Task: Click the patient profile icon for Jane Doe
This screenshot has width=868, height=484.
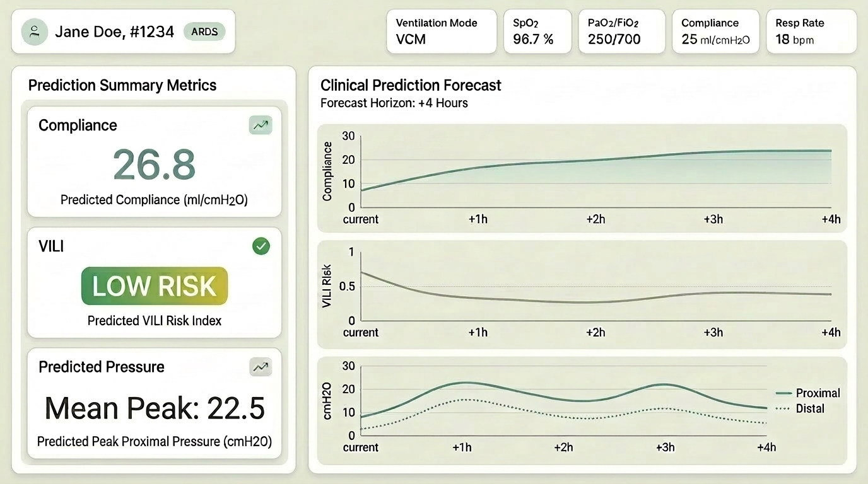Action: point(34,32)
